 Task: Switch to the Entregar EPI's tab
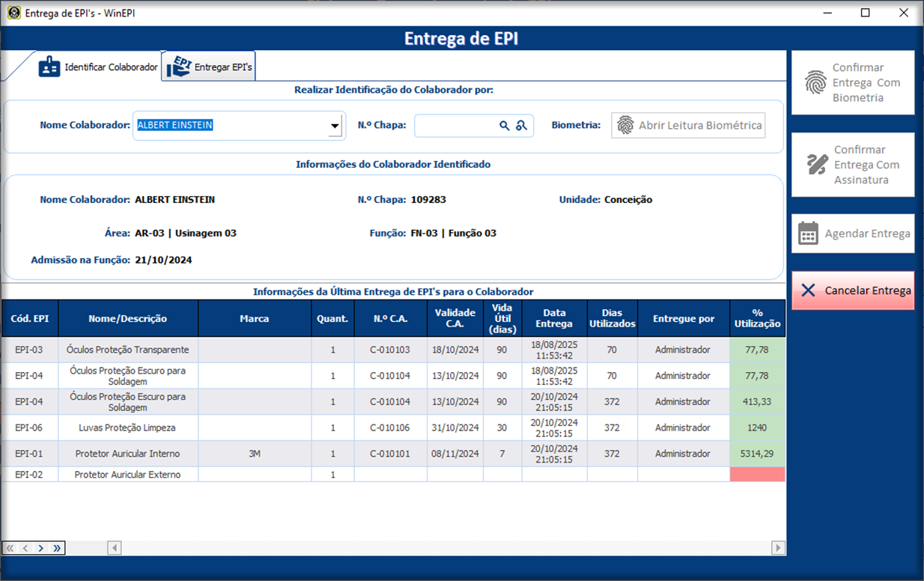click(210, 67)
